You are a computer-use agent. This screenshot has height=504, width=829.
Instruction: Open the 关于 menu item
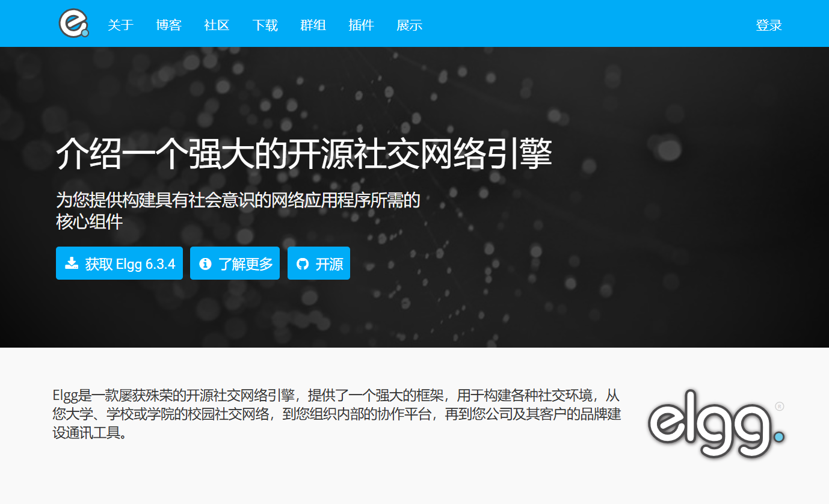120,25
